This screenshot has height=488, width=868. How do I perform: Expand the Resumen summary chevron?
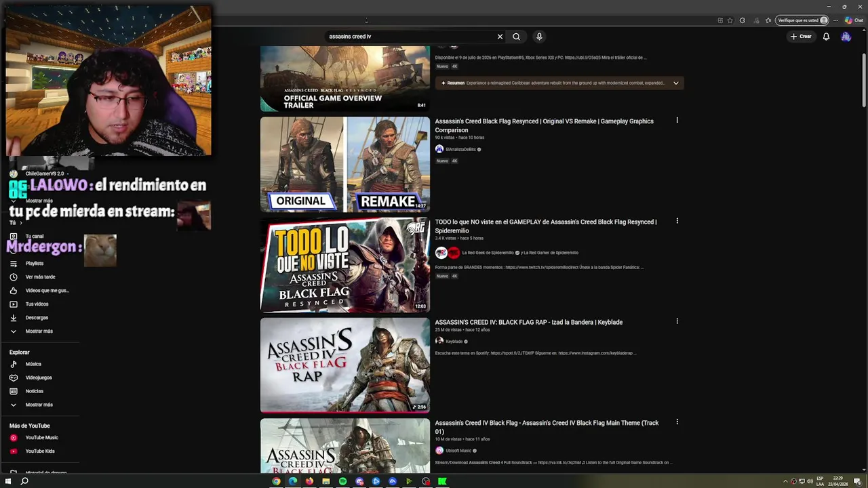click(675, 83)
